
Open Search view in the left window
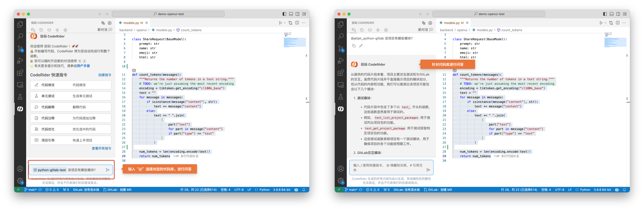tap(20, 36)
